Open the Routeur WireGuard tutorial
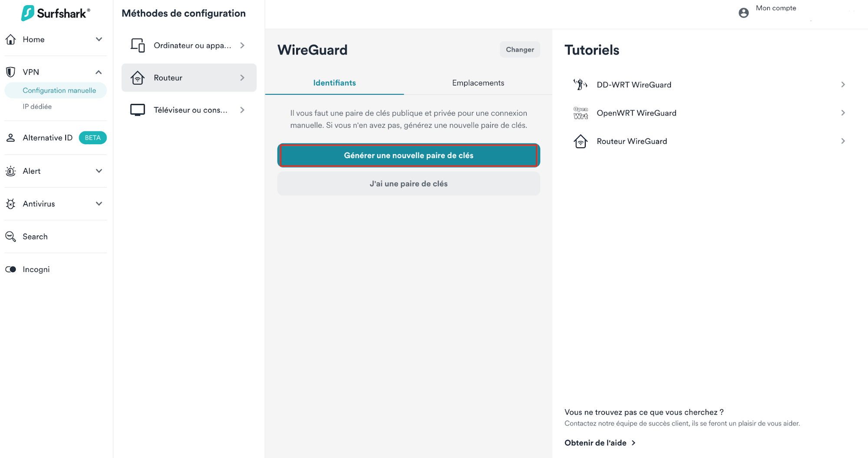This screenshot has height=458, width=868. pyautogui.click(x=710, y=141)
